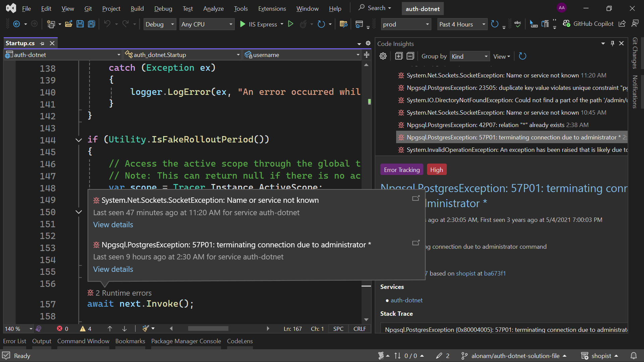Image resolution: width=644 pixels, height=362 pixels.
Task: Open the Code Insights settings gear
Action: point(383,56)
